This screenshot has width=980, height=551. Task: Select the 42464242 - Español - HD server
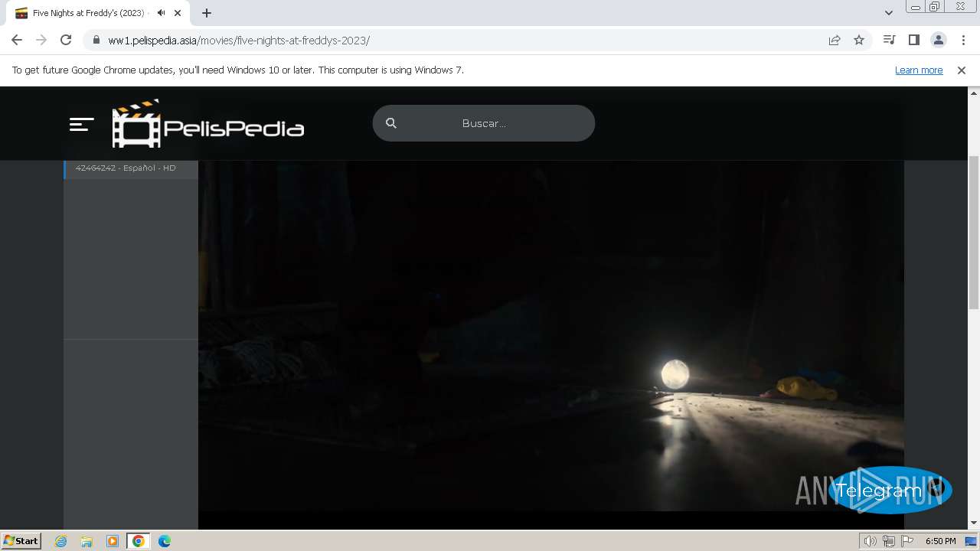[131, 168]
